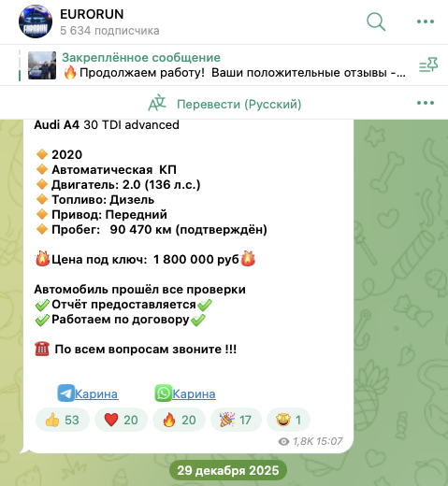The image size is (448, 486).
Task: Toggle the thumbs-up reaction with 53
Action: tap(63, 420)
